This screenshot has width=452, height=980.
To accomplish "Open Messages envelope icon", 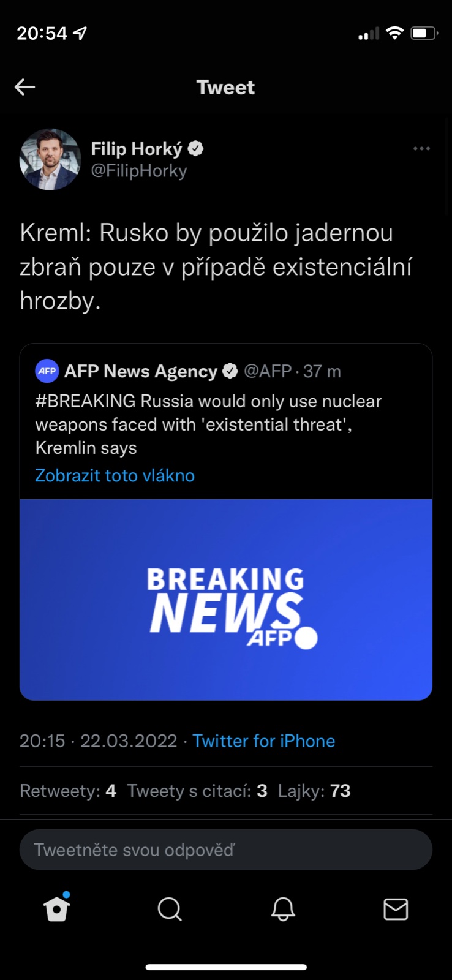I will pos(396,909).
